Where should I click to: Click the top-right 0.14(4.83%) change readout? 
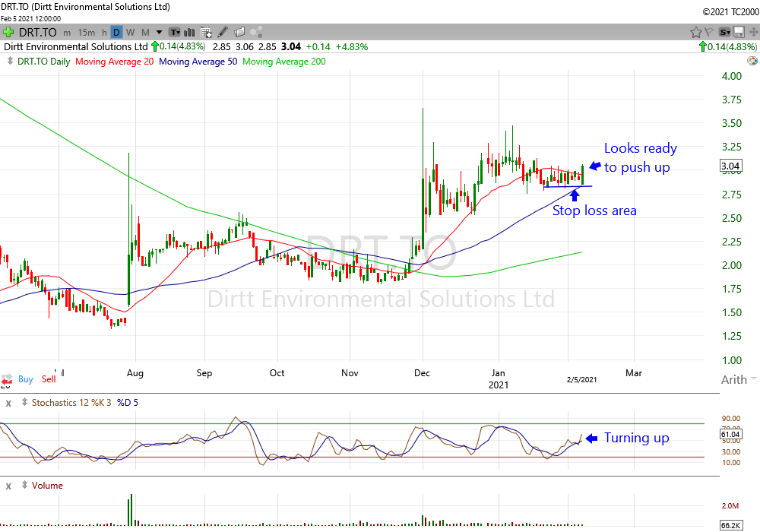coord(728,46)
